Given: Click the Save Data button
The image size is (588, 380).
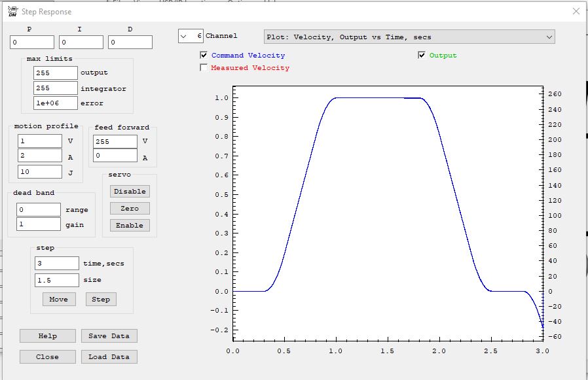Looking at the screenshot, I should 109,336.
